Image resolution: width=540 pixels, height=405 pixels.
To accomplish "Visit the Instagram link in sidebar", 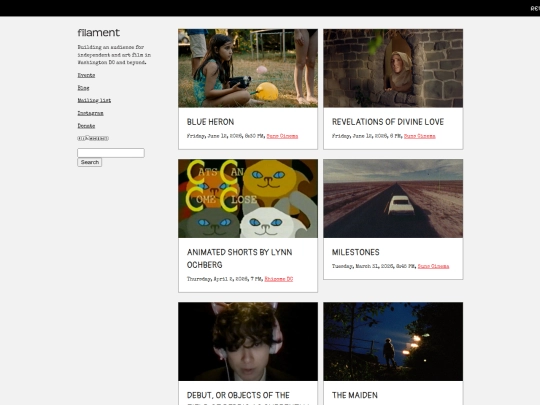I will click(x=90, y=113).
